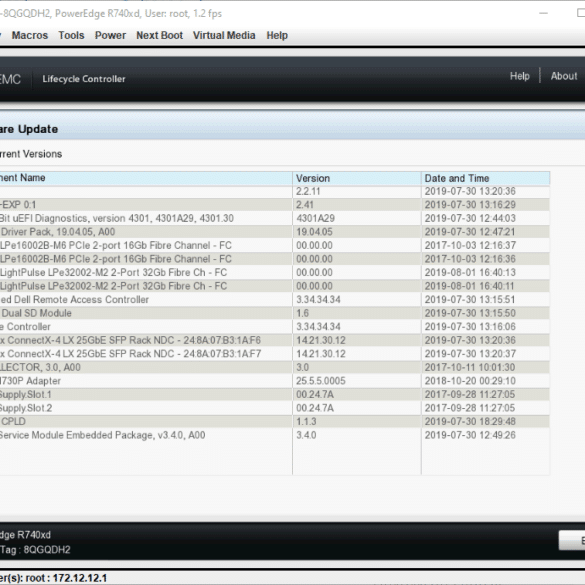The width and height of the screenshot is (585, 585).
Task: Click service Tag 8QGQDH2 text in footer
Action: (x=35, y=550)
